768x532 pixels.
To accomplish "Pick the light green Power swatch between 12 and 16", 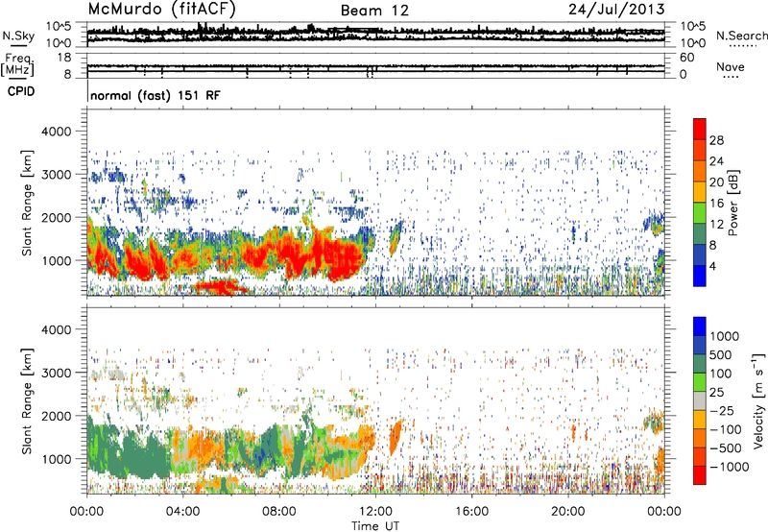I will coord(700,213).
